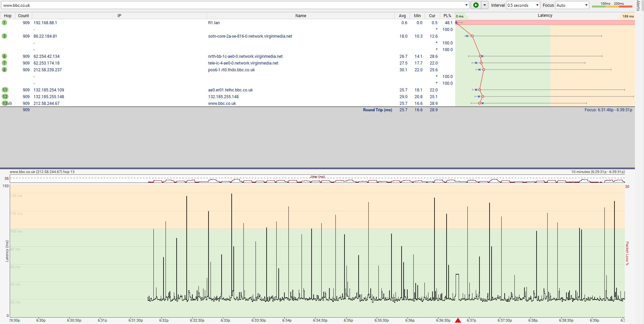Click red focus marker on the timeline
This screenshot has height=324, width=644.
pos(458,320)
